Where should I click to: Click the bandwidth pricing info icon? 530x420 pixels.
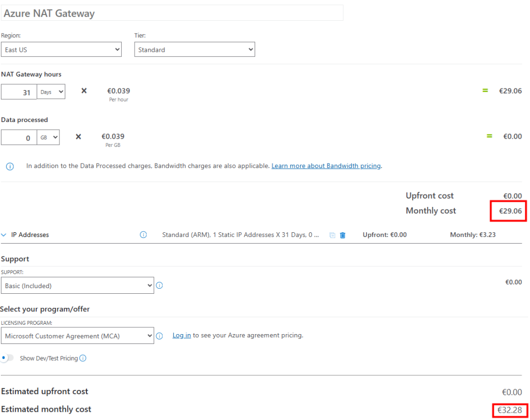pos(10,166)
